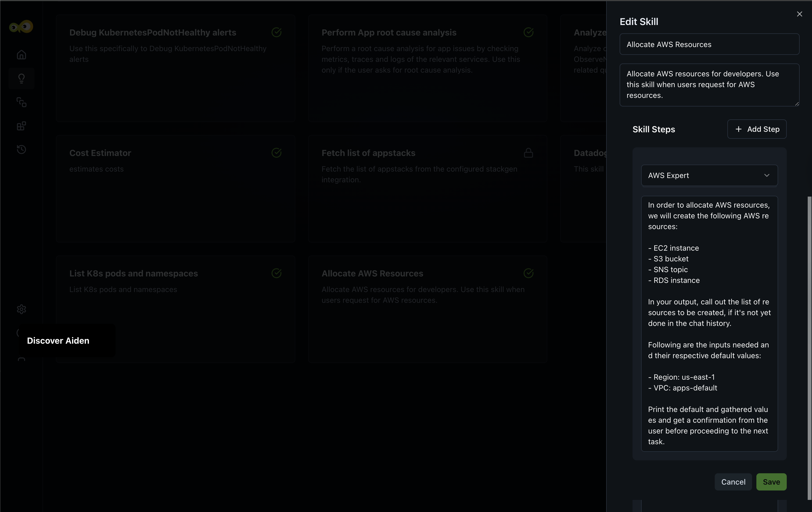The height and width of the screenshot is (512, 812).
Task: Open the settings gear in the sidebar
Action: 21,309
